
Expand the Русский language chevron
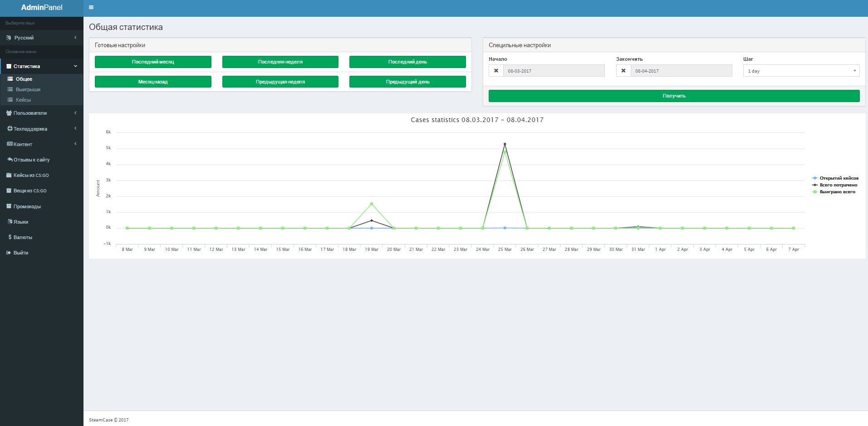tap(75, 38)
